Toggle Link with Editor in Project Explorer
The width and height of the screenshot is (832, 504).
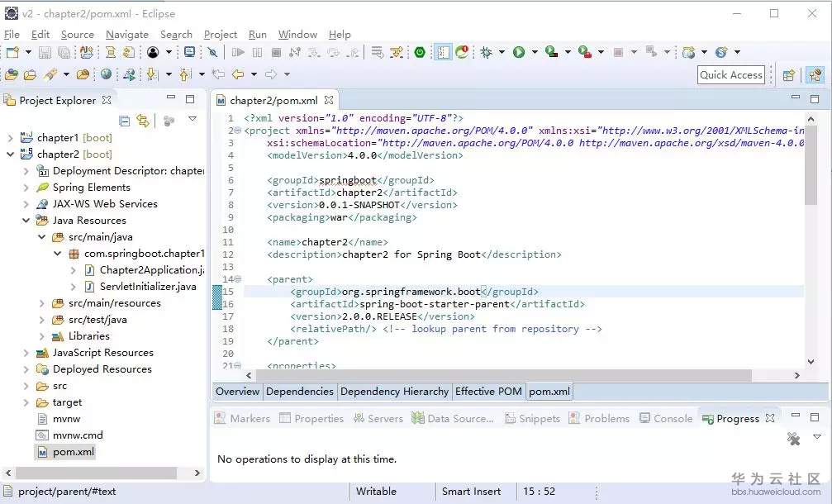point(143,121)
